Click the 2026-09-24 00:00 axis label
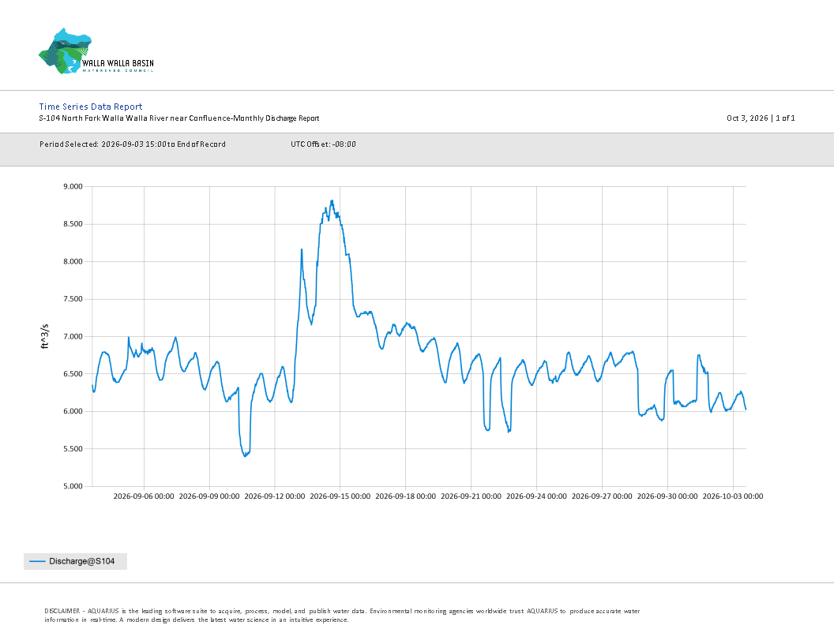 pyautogui.click(x=536, y=496)
